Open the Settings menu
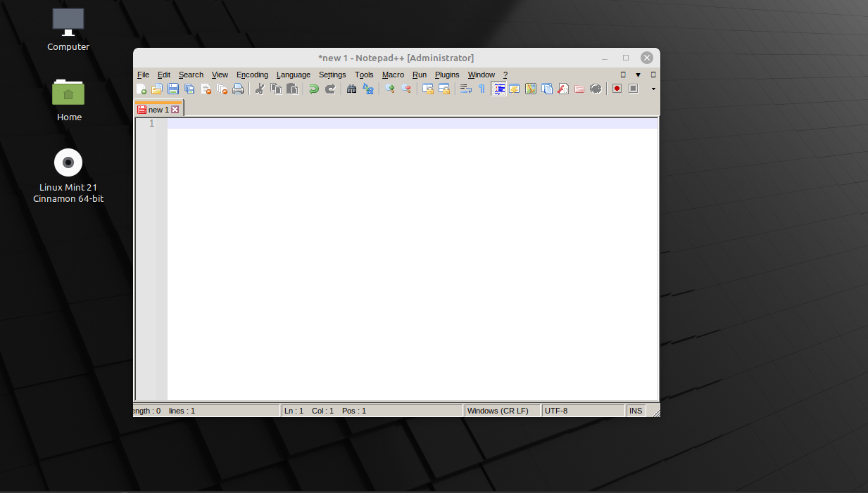Image resolution: width=868 pixels, height=493 pixels. tap(332, 75)
